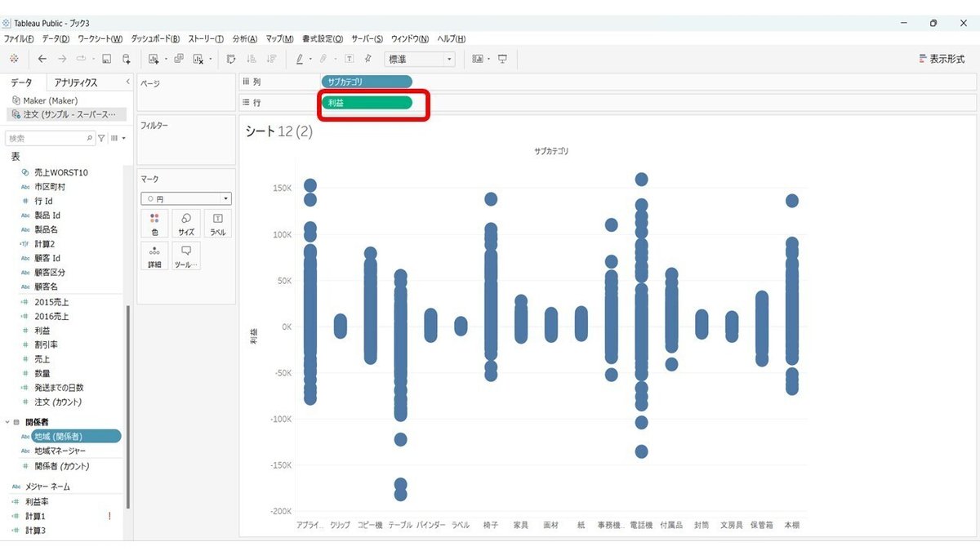
Task: Click the clear sheet icon
Action: 198,59
